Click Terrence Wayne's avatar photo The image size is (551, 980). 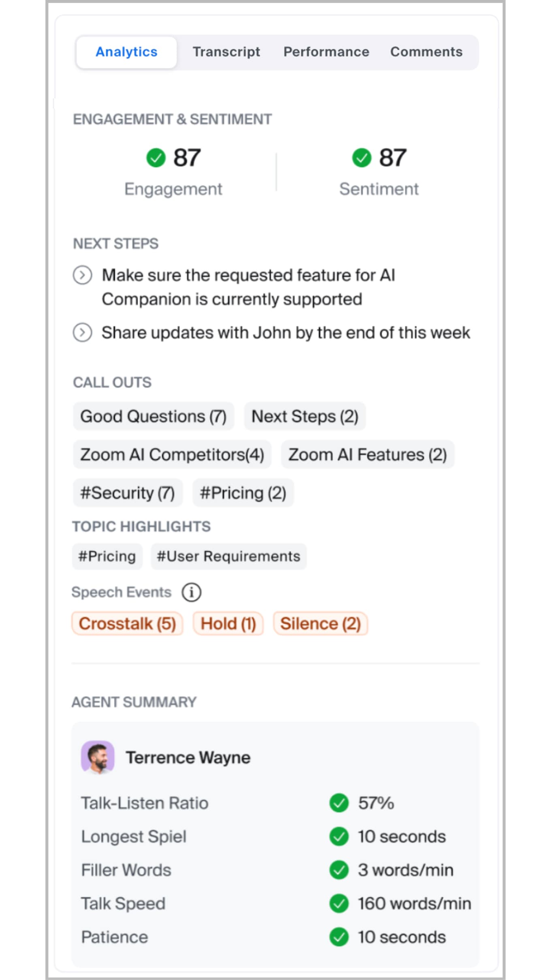click(x=98, y=757)
